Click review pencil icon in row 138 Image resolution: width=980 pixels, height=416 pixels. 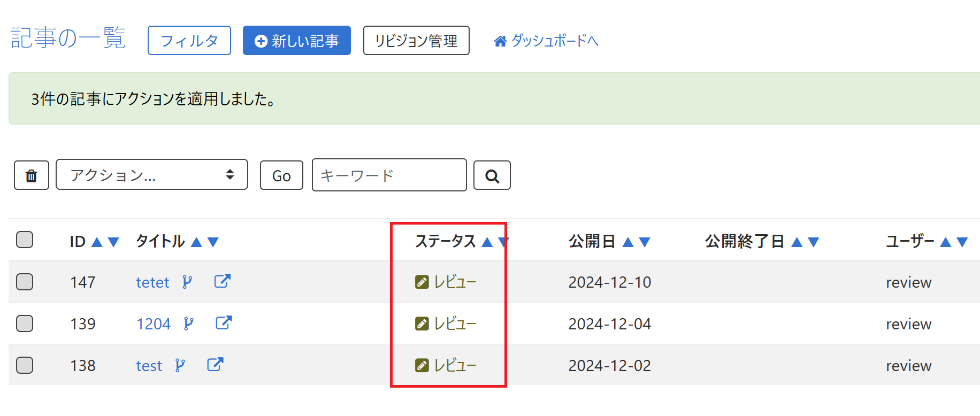tap(422, 365)
